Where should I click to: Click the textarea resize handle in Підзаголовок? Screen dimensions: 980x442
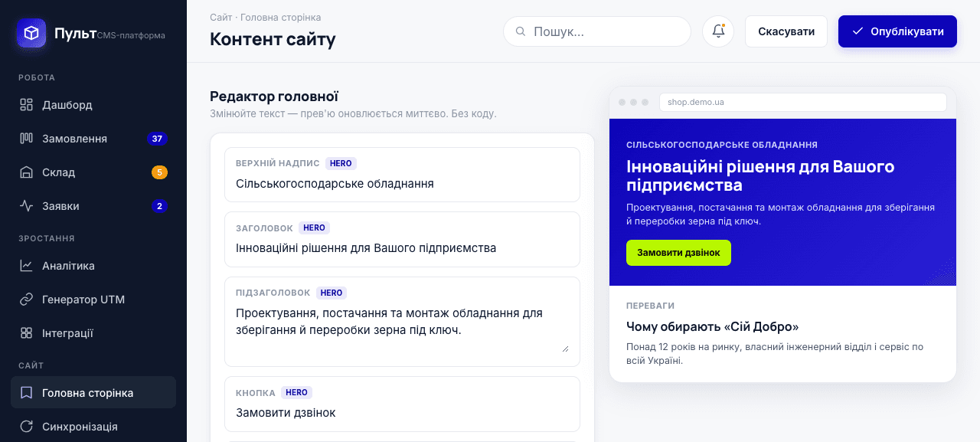[565, 348]
